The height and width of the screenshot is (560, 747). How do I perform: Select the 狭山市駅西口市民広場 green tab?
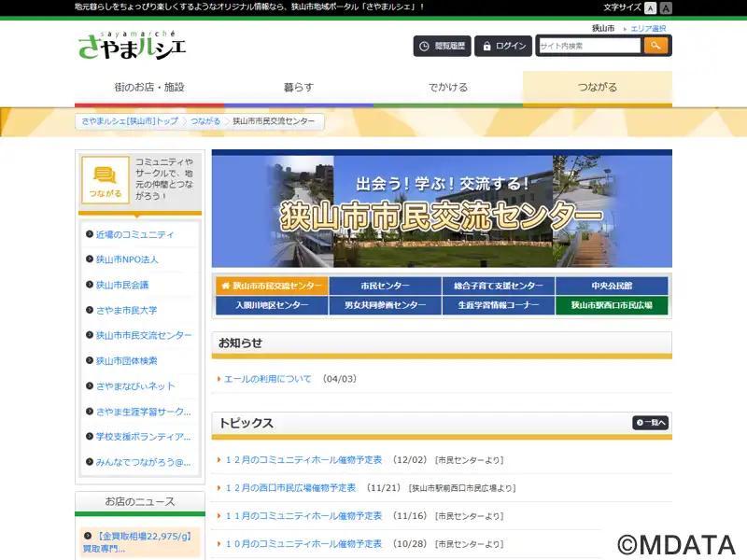612,305
